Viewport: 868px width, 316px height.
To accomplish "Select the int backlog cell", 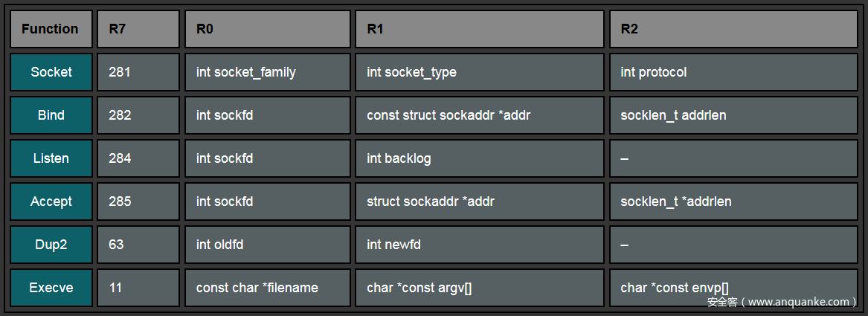I will pos(480,158).
